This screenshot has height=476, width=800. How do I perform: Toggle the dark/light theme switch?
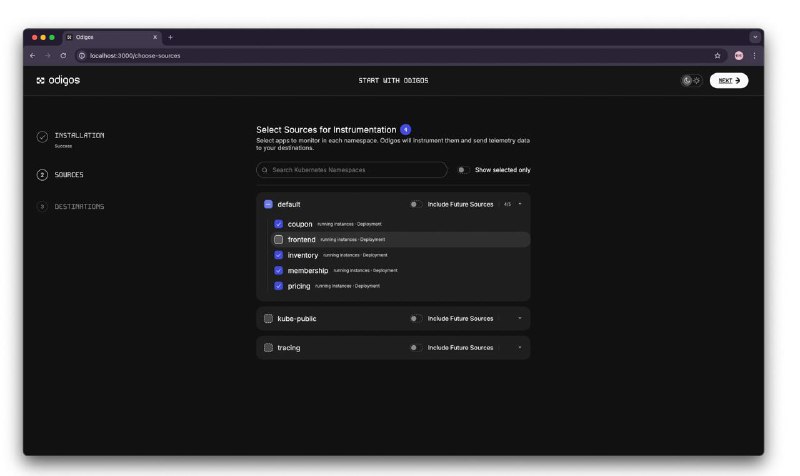[692, 81]
